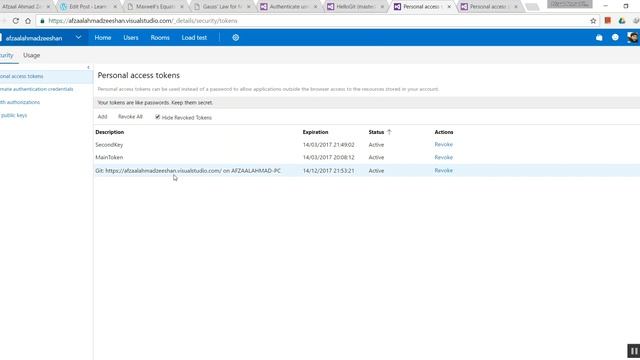The width and height of the screenshot is (640, 360).
Task: Switch to the Authenticate browser tab
Action: [x=288, y=7]
